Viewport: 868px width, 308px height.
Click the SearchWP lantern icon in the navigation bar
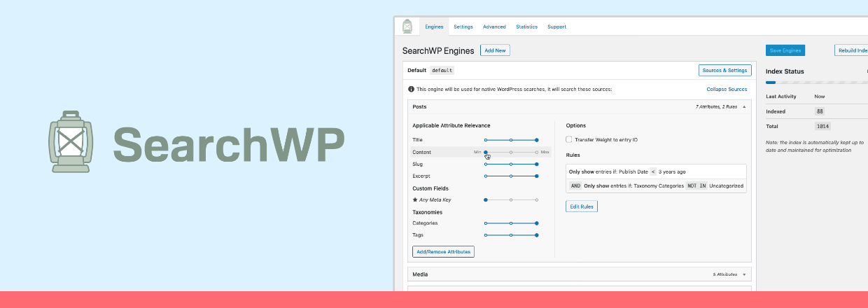tap(407, 27)
